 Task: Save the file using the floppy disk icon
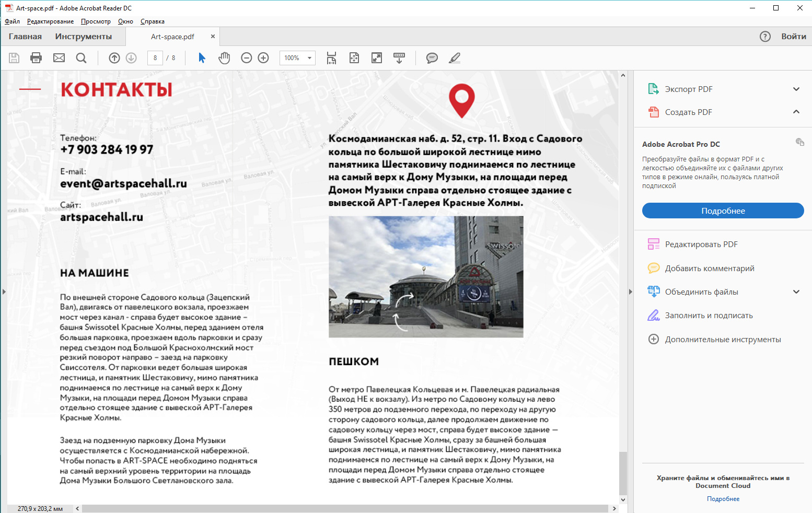tap(14, 58)
